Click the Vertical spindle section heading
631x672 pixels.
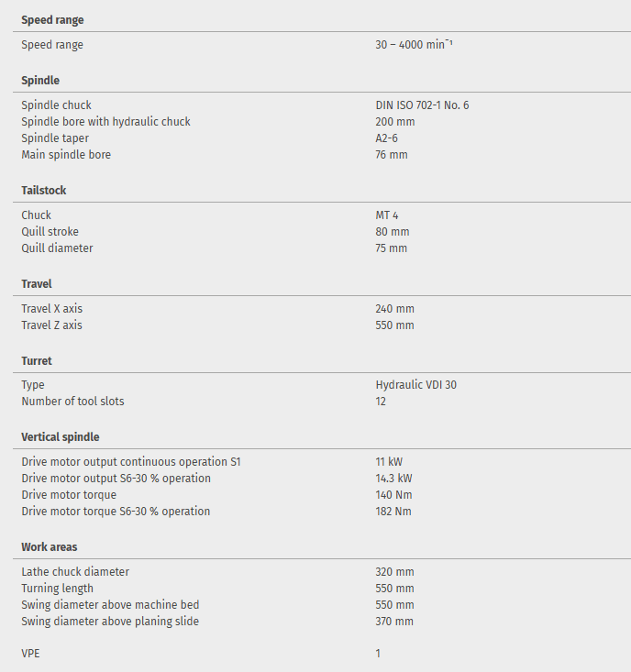(x=61, y=436)
